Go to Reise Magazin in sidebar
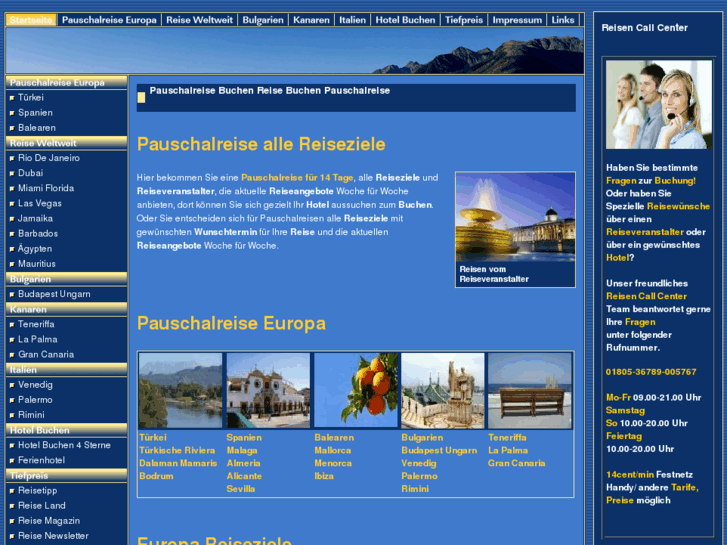This screenshot has width=727, height=545. [x=49, y=521]
